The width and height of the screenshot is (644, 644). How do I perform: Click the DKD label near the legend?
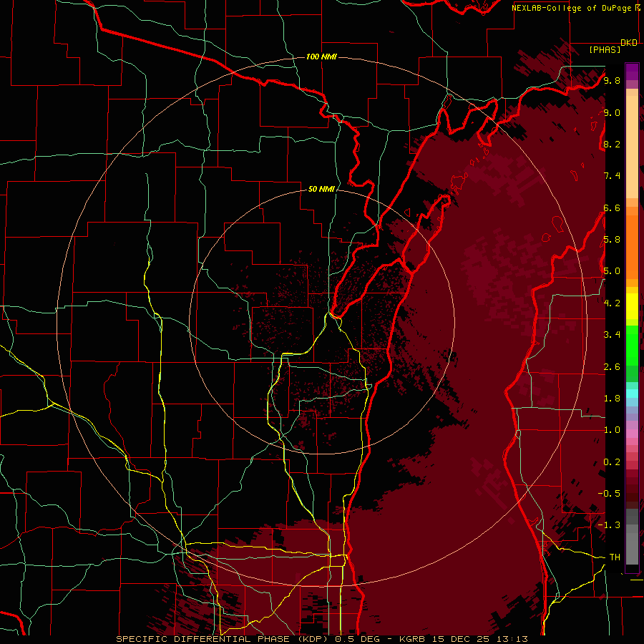628,43
